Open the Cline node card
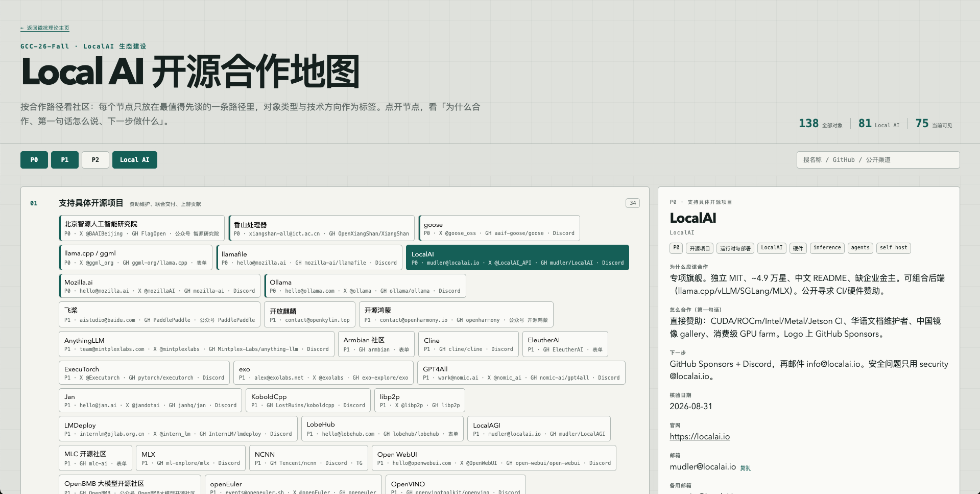 (468, 344)
